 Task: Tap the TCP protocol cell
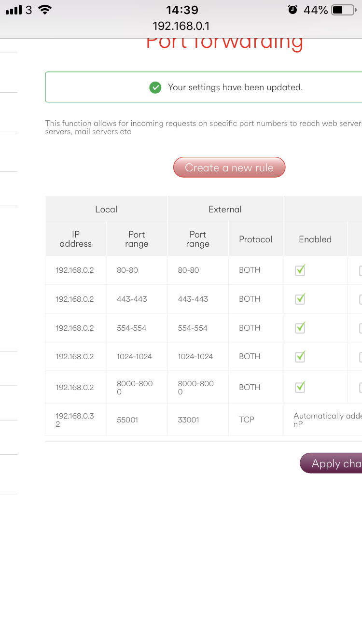tap(247, 420)
